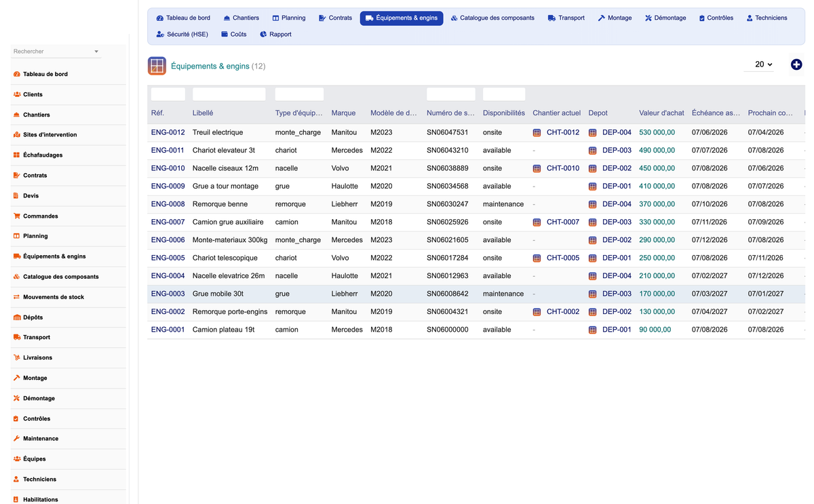Open the Coûts tab
The image size is (814, 504).
click(x=234, y=34)
